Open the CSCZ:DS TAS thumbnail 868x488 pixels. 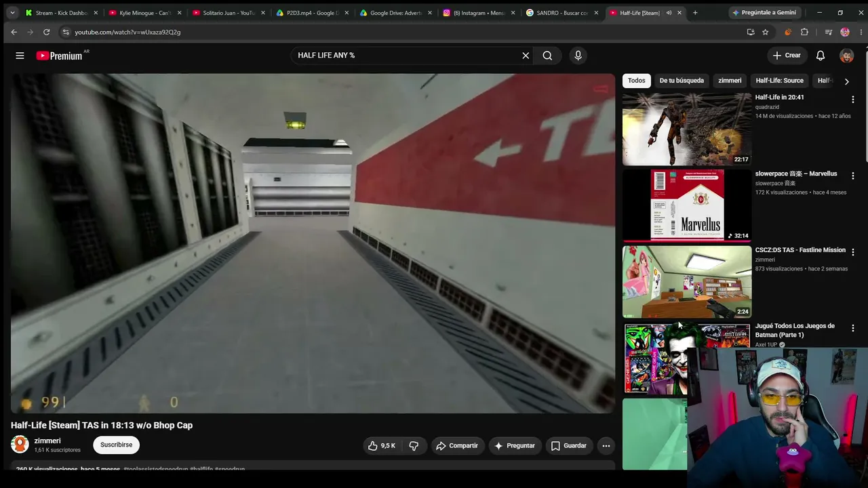tap(687, 281)
